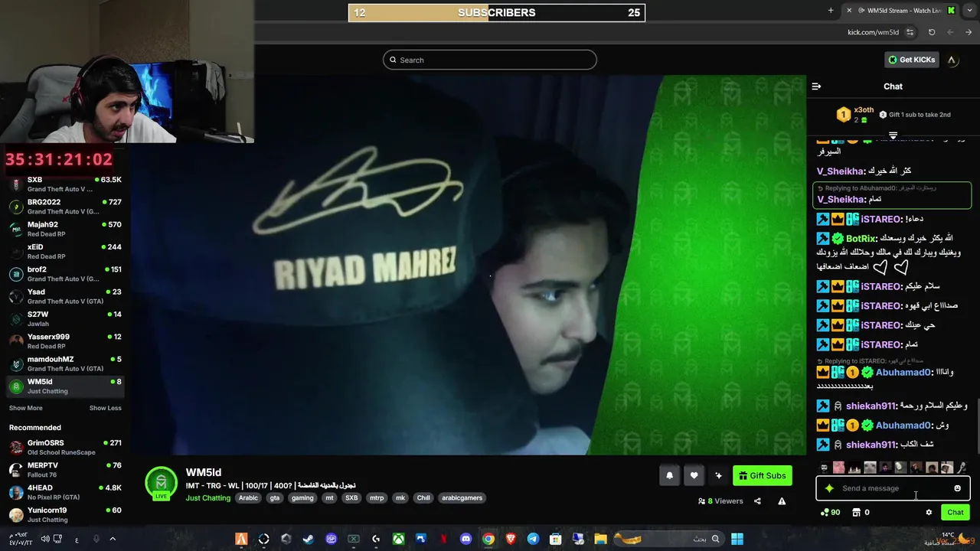Image resolution: width=980 pixels, height=551 pixels.
Task: Open the Windows Start menu
Action: tap(737, 539)
